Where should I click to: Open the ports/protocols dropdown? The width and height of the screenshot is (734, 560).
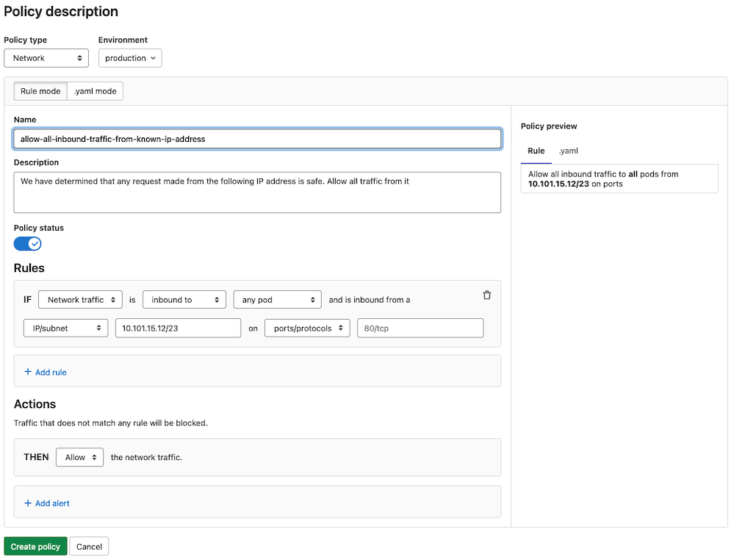coord(307,328)
